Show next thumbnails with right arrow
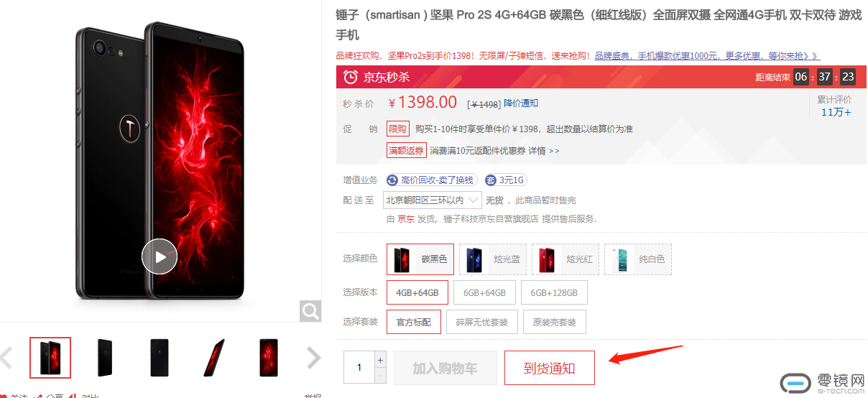Viewport: 868px width, 398px height. [313, 357]
